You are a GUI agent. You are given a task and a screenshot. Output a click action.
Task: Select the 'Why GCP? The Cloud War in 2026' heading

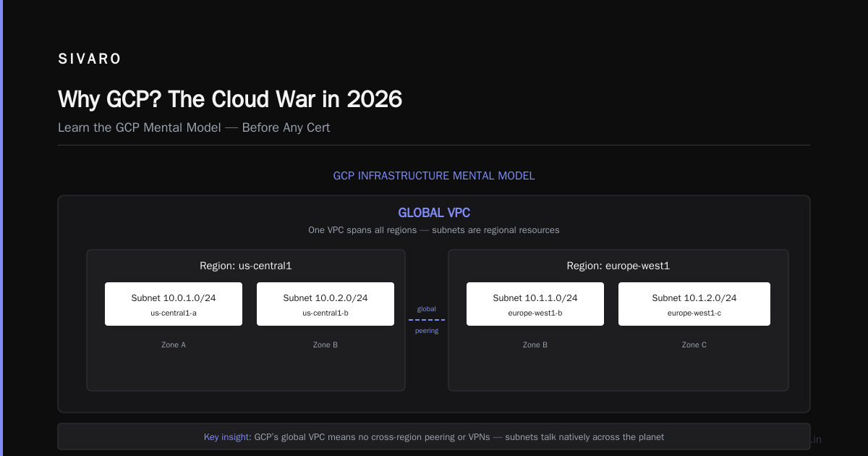230,99
